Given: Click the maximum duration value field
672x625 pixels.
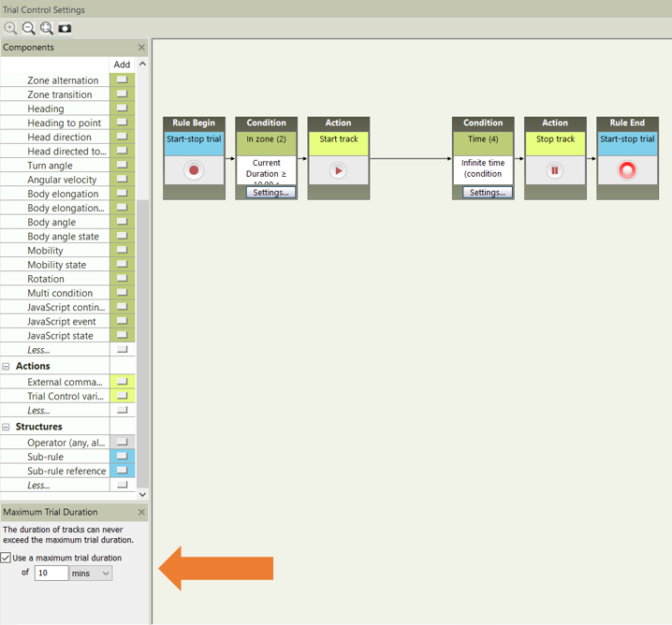Looking at the screenshot, I should pos(51,574).
